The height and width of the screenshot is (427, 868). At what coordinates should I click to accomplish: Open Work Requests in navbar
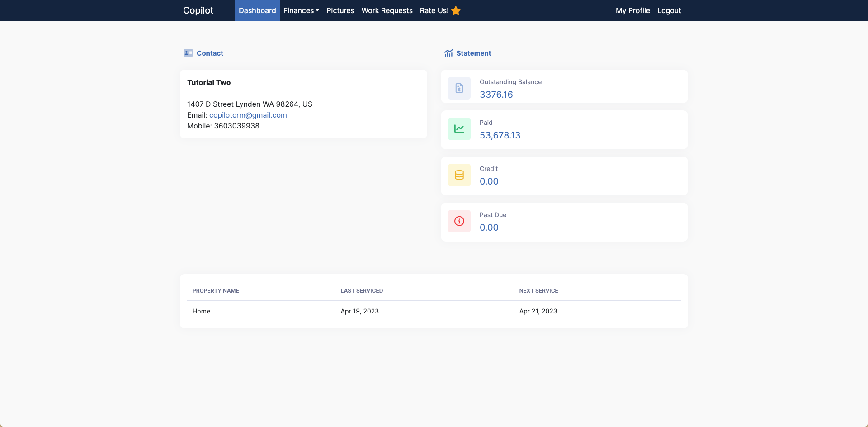(x=387, y=10)
